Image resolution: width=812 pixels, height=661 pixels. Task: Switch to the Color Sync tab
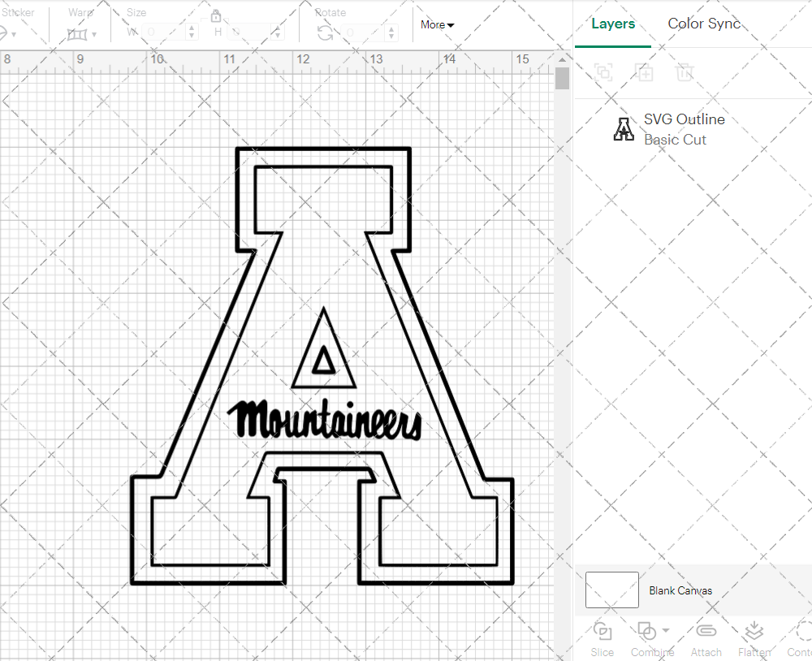point(703,24)
